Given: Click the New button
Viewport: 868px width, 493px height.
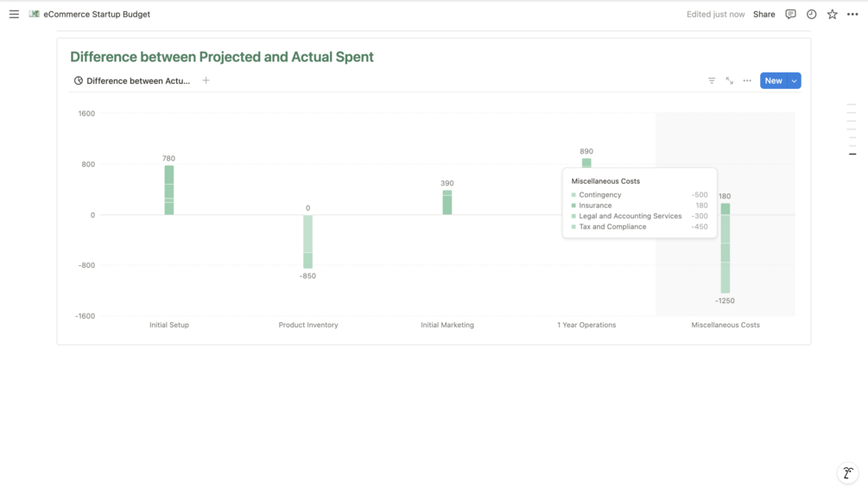Looking at the screenshot, I should pyautogui.click(x=773, y=80).
